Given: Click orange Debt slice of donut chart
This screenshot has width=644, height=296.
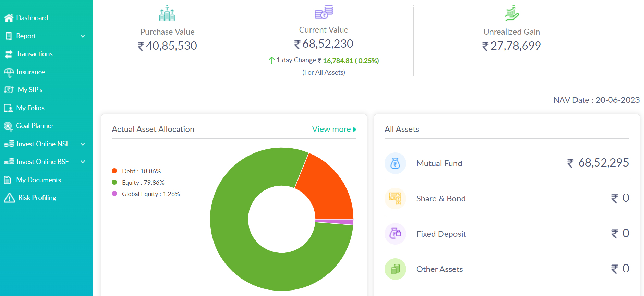Looking at the screenshot, I should 327,188.
